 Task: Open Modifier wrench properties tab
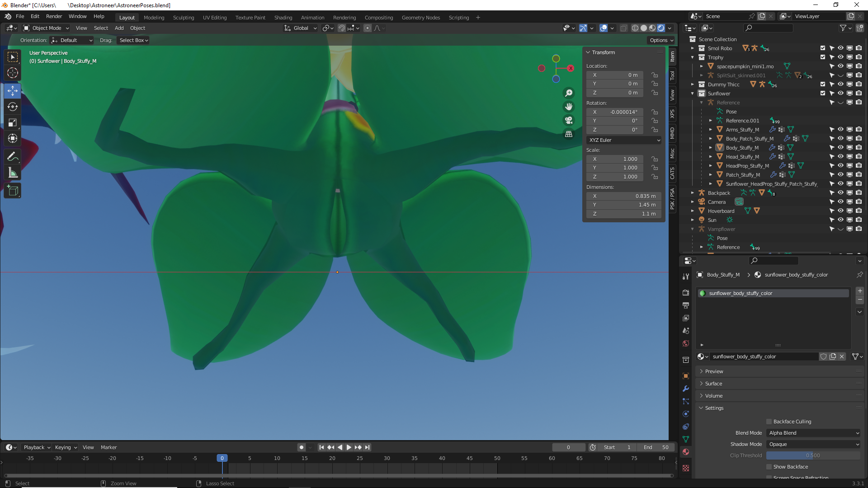[686, 389]
